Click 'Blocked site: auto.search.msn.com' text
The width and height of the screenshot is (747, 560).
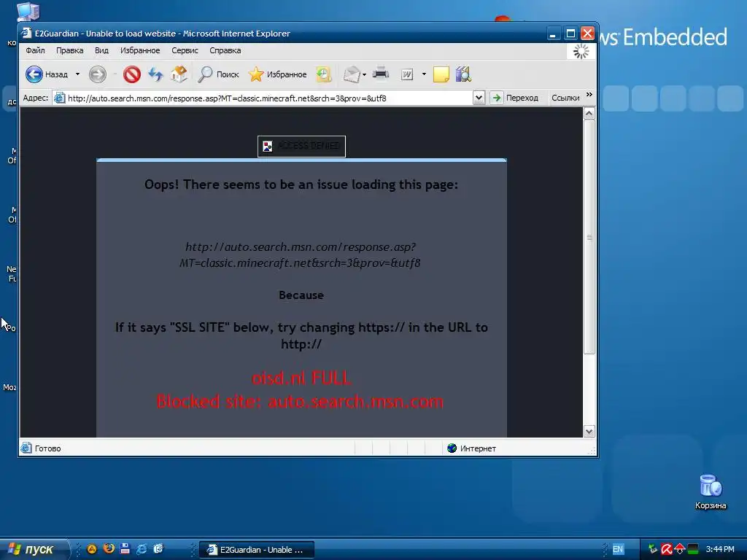tap(300, 402)
